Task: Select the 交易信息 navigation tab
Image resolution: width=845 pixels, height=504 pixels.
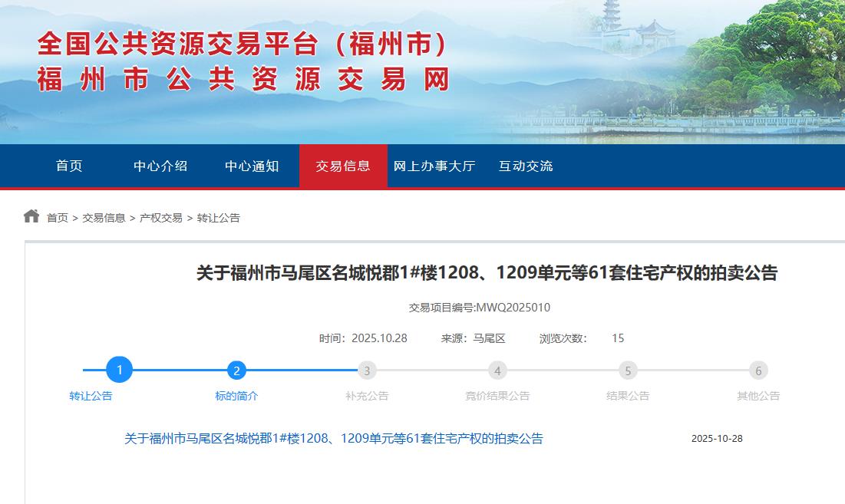Action: tap(343, 166)
